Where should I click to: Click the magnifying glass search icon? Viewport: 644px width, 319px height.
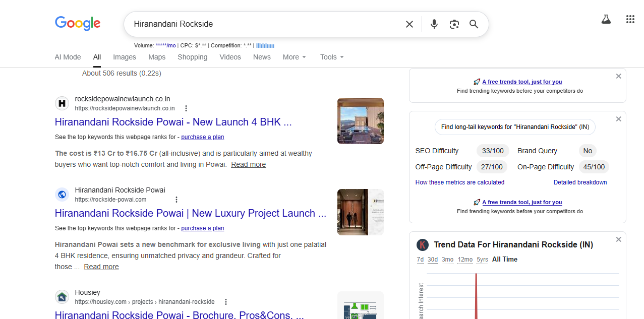click(474, 24)
